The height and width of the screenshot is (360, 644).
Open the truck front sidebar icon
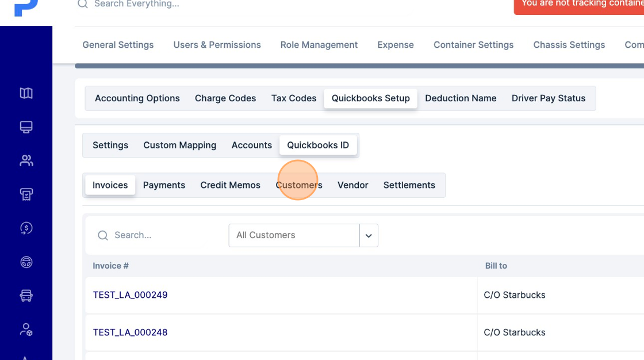tap(26, 296)
